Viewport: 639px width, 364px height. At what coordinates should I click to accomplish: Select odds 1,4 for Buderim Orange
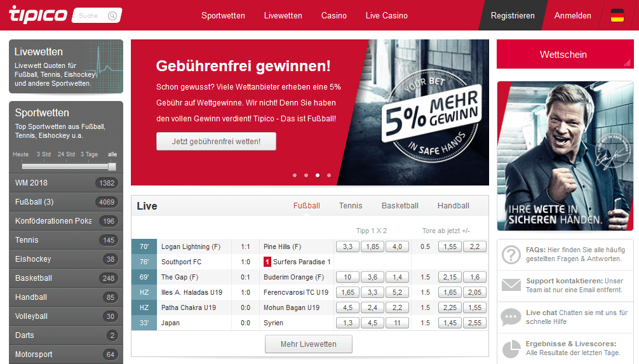point(398,277)
